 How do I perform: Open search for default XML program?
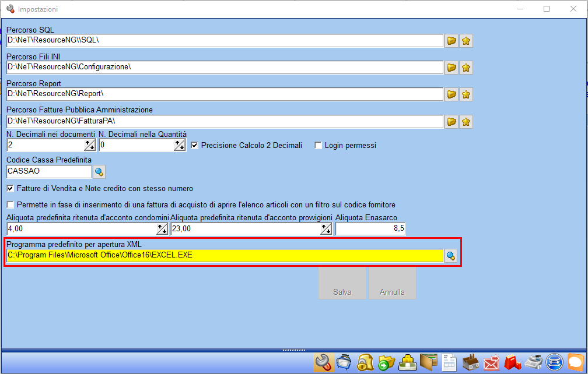tap(451, 256)
